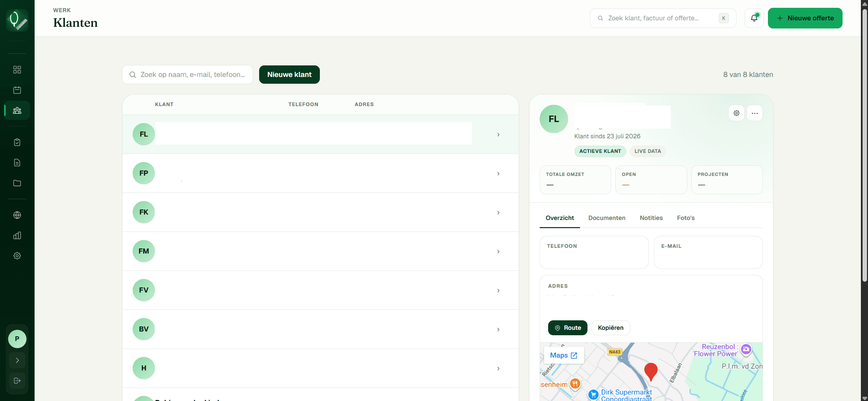This screenshot has width=868, height=401.
Task: Open the FL row chevron
Action: click(498, 135)
